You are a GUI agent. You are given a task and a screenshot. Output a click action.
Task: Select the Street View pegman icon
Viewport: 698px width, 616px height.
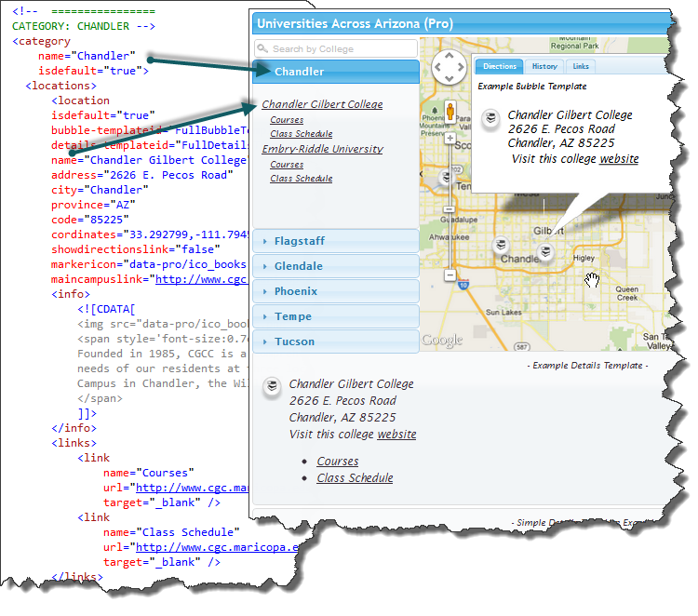pos(450,112)
